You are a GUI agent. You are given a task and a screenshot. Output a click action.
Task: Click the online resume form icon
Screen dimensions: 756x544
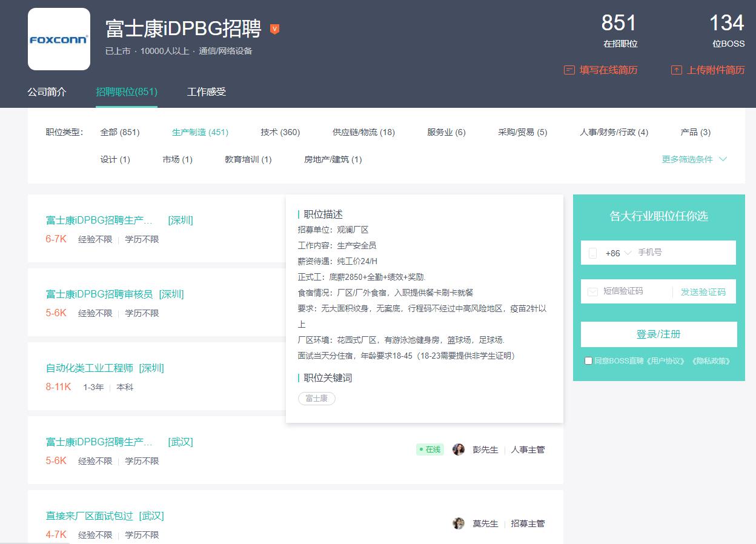pos(569,70)
